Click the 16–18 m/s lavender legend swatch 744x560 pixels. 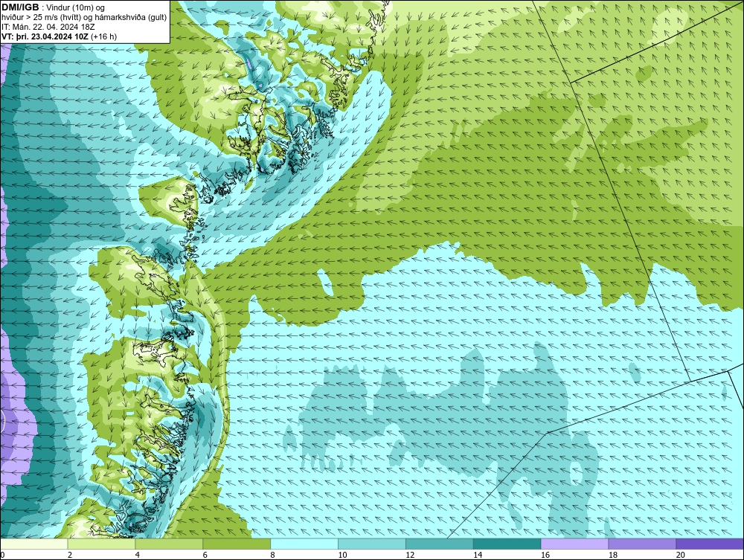(574, 544)
